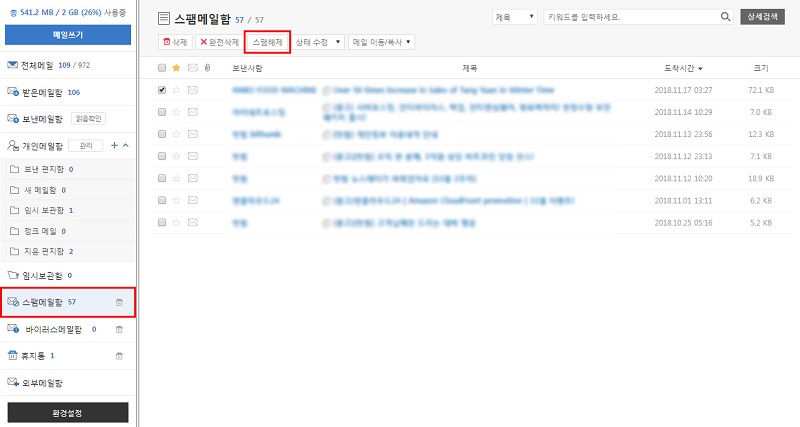This screenshot has height=427, width=800.
Task: Click the 관리 button beside 개인메일함
Action: [x=86, y=146]
